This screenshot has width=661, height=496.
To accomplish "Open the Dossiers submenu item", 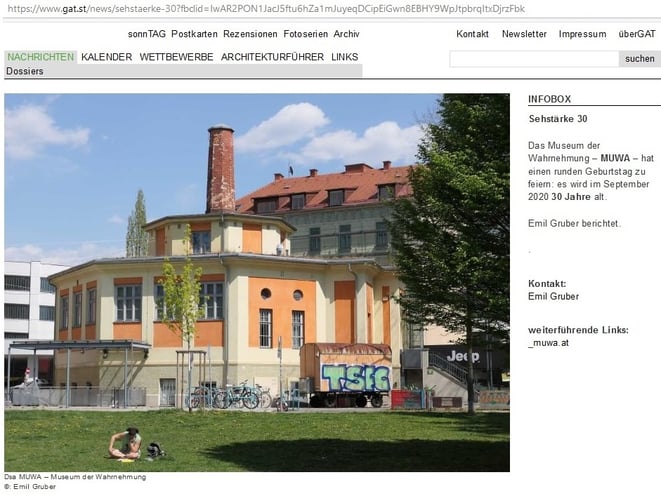I will (25, 71).
